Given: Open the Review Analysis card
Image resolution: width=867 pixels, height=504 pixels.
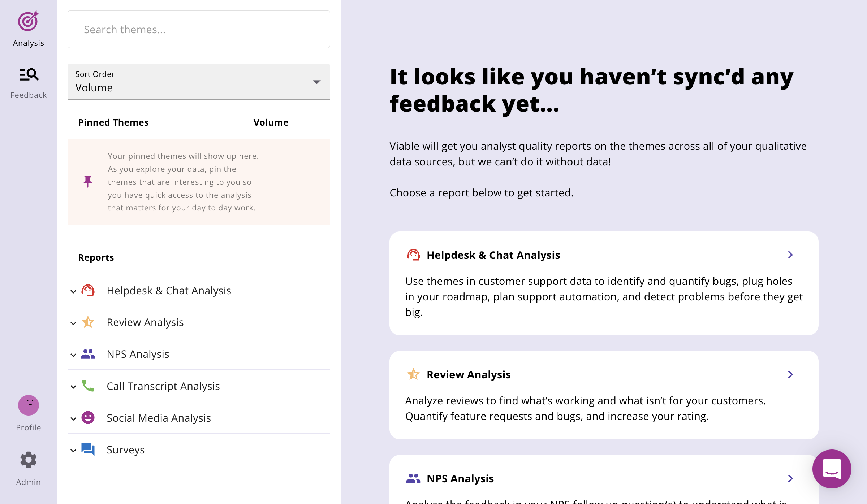Looking at the screenshot, I should click(604, 395).
